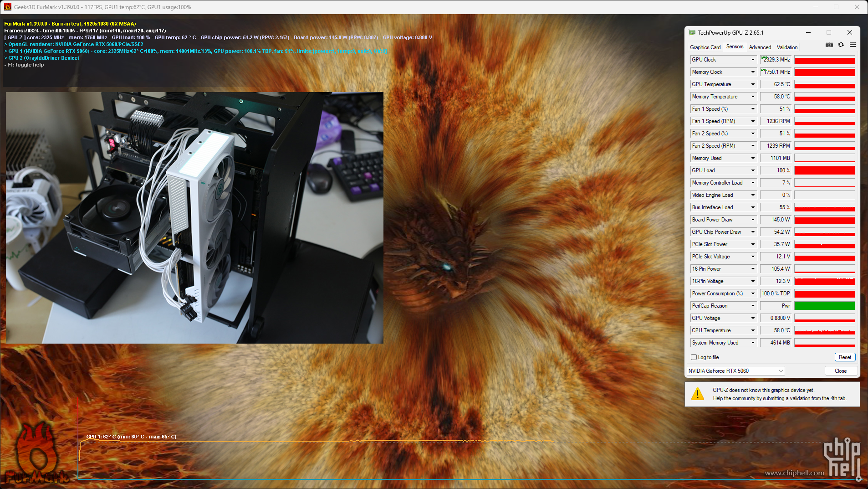Open the 16-Pin Power dropdown

[753, 269]
